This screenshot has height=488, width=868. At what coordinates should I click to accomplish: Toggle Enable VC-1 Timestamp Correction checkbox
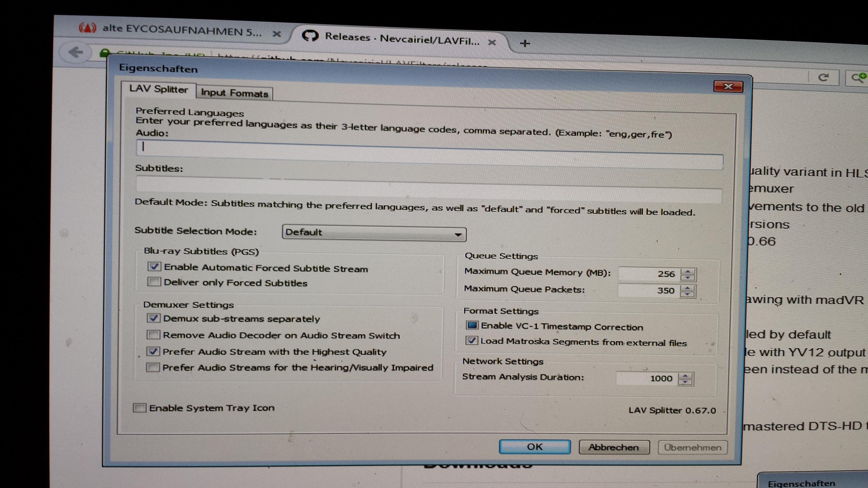tap(472, 325)
